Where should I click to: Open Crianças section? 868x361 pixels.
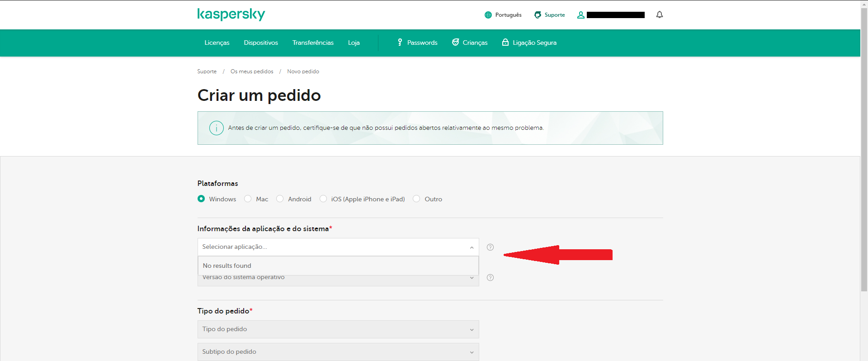[x=475, y=43]
